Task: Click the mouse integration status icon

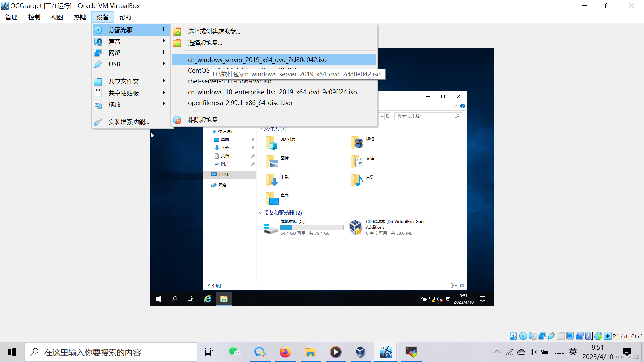Action: pos(598,336)
